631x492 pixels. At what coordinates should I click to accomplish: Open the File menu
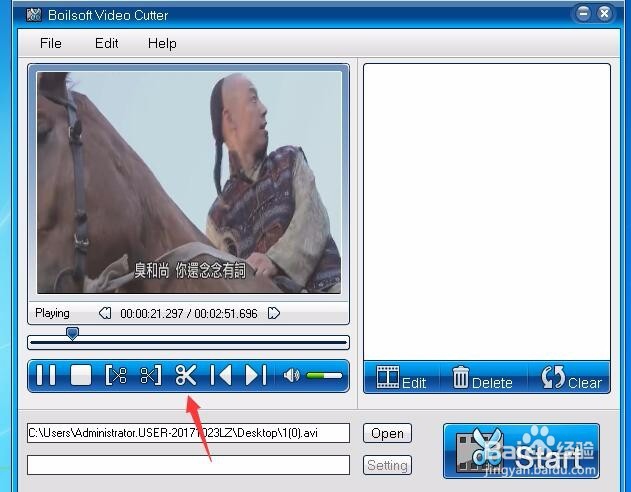click(x=51, y=43)
